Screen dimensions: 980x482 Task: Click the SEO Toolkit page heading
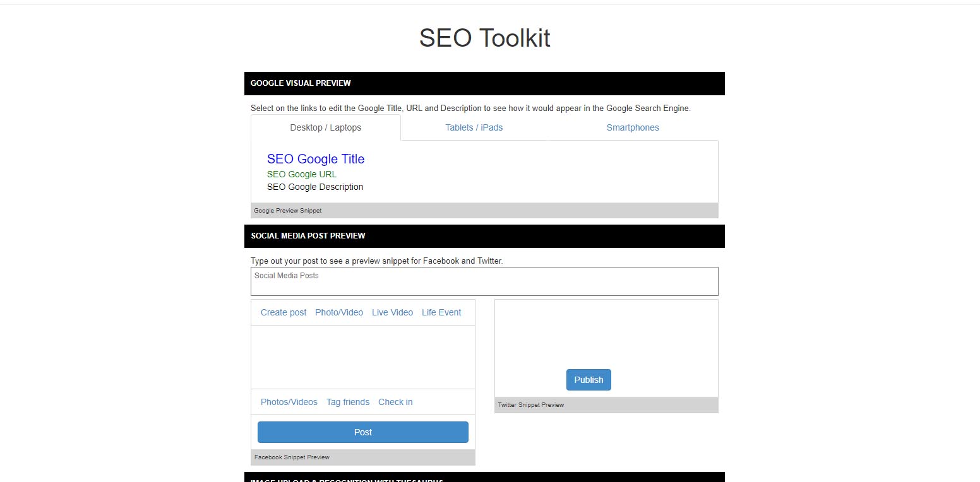484,38
